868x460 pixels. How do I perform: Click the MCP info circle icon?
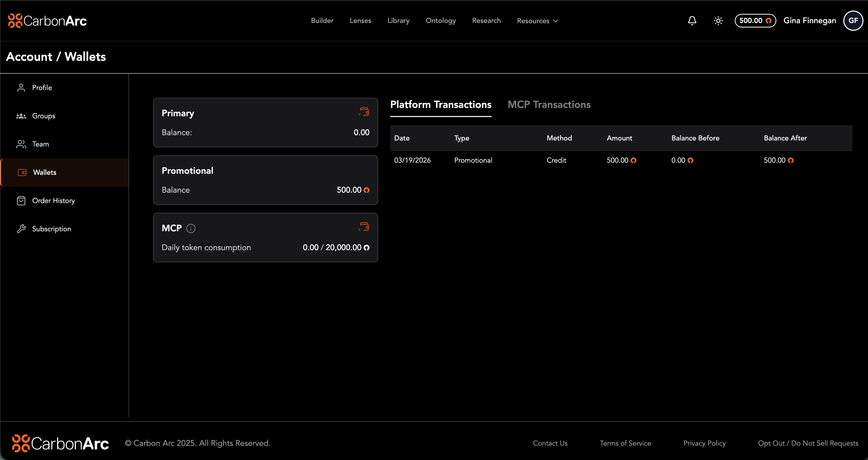point(191,228)
